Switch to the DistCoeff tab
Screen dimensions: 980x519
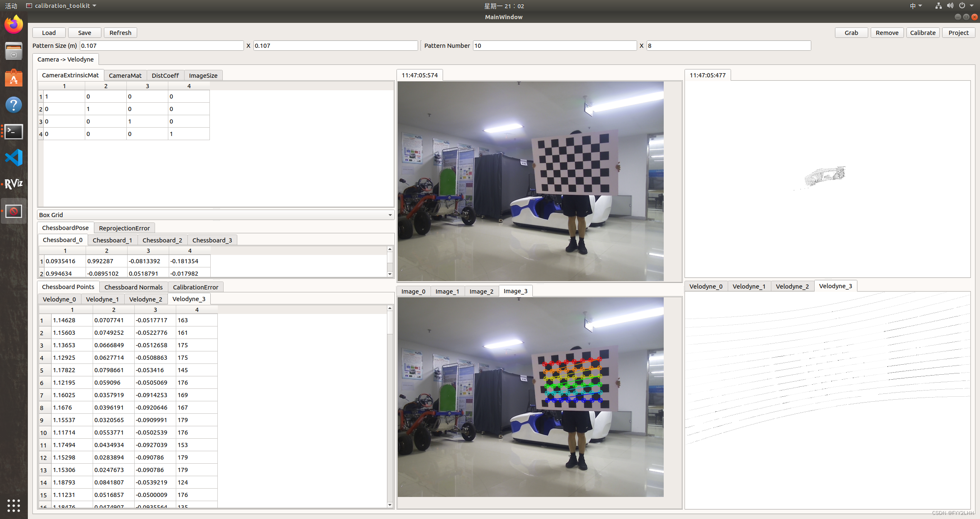coord(164,75)
